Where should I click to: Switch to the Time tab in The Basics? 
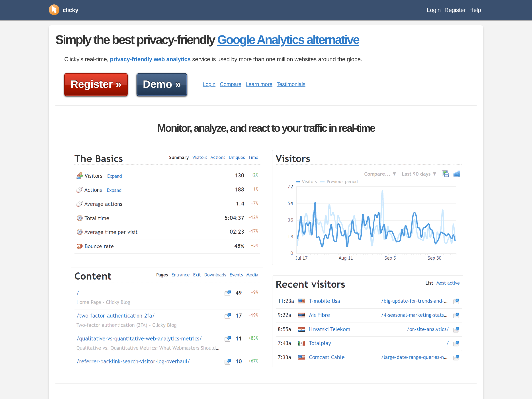[253, 157]
